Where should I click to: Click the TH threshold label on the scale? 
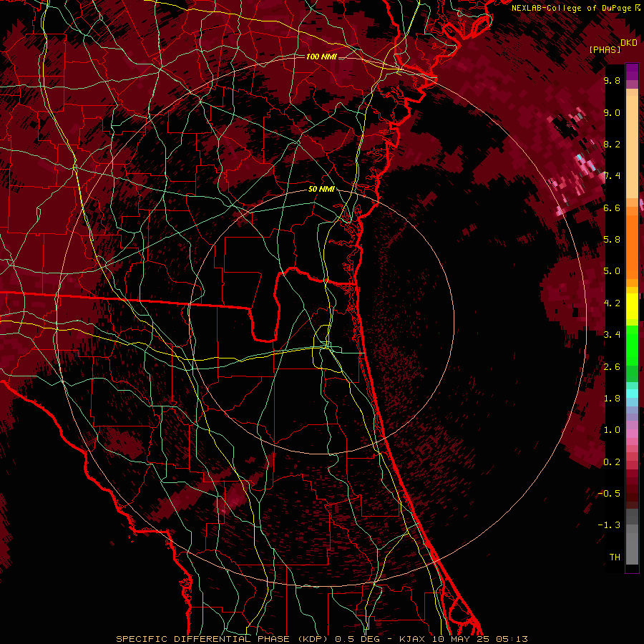[615, 557]
